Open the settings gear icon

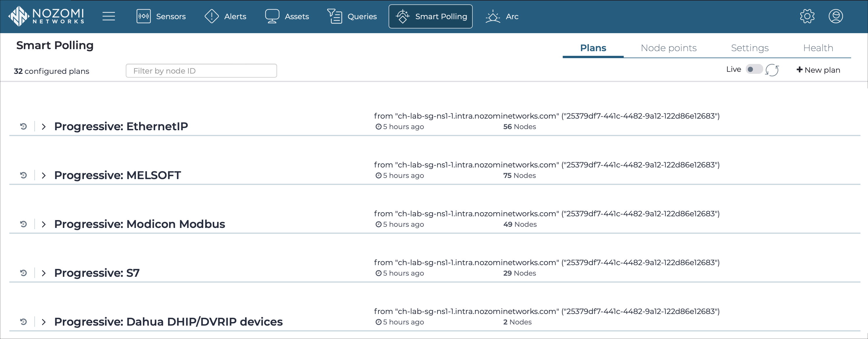[807, 16]
